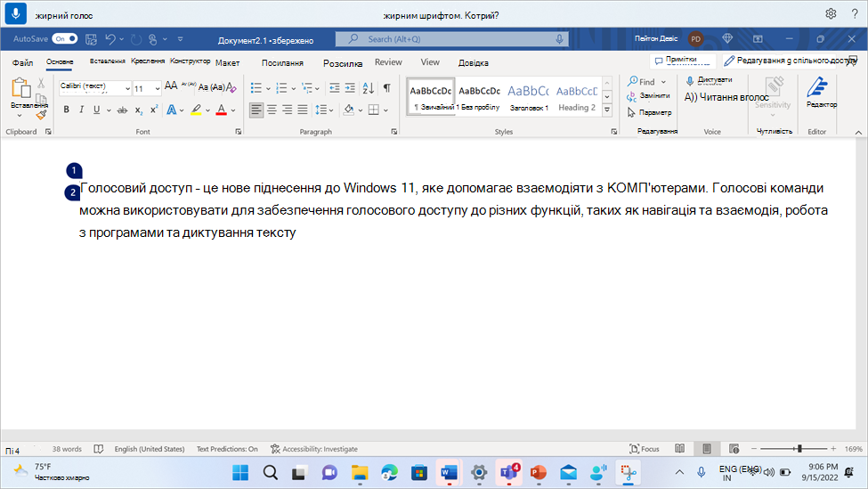Justify the paragraph text
868x489 pixels.
[303, 110]
